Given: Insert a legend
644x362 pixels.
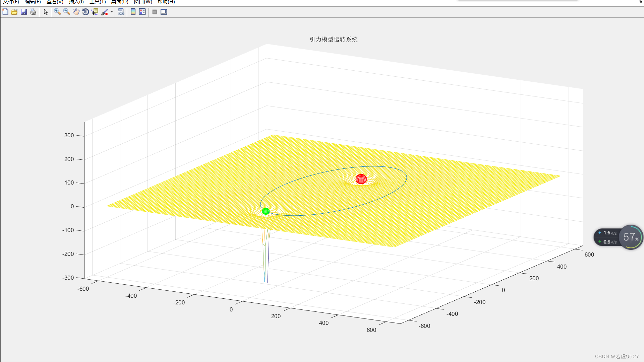Looking at the screenshot, I should click(142, 12).
